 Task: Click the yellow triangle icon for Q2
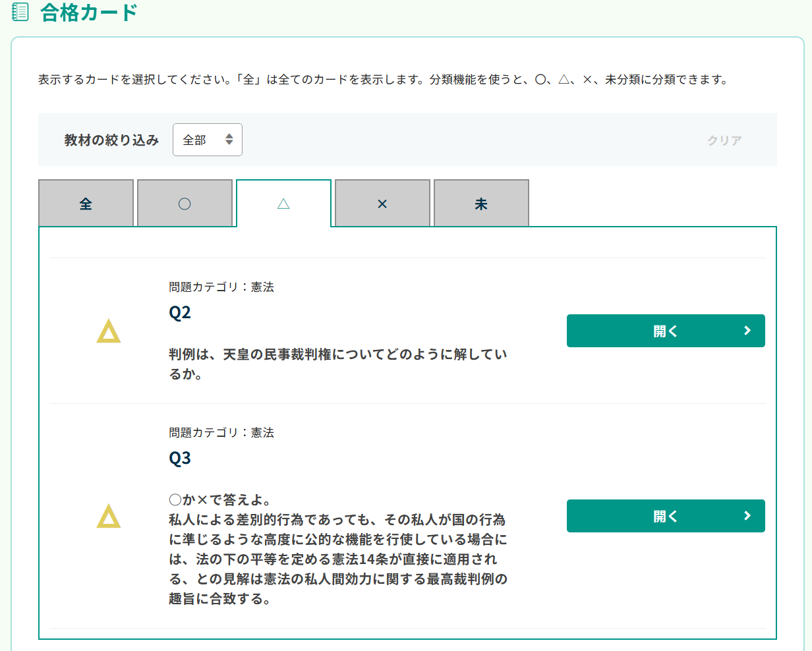[x=109, y=331]
